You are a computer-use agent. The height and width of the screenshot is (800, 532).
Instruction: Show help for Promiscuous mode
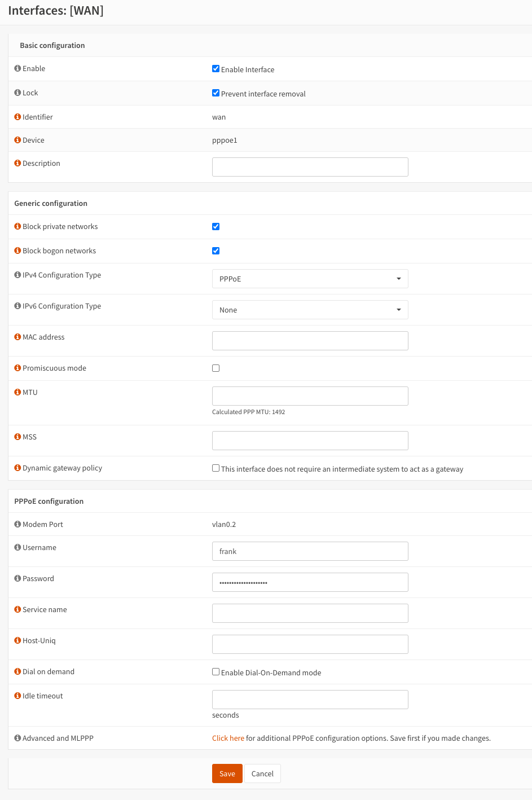(x=17, y=368)
